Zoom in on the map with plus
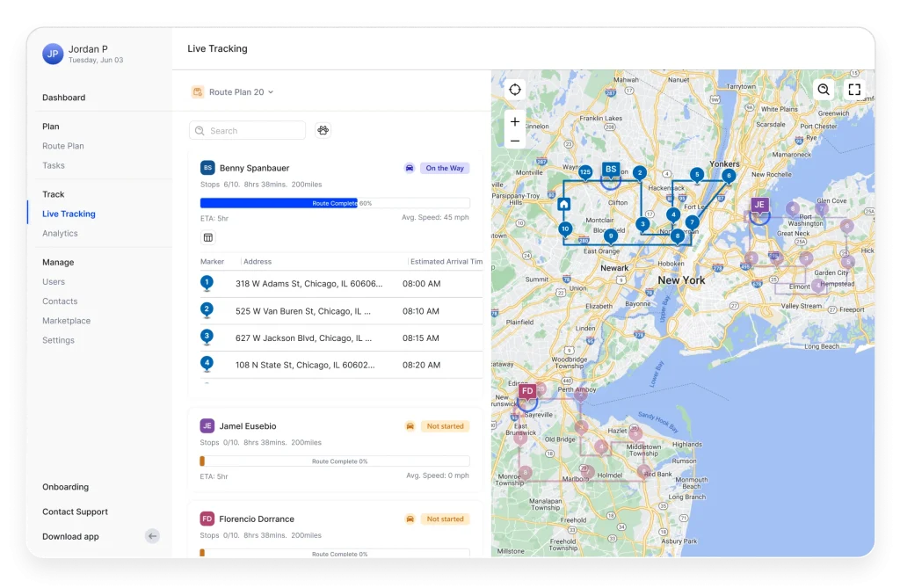This screenshot has width=900, height=588. pyautogui.click(x=515, y=122)
